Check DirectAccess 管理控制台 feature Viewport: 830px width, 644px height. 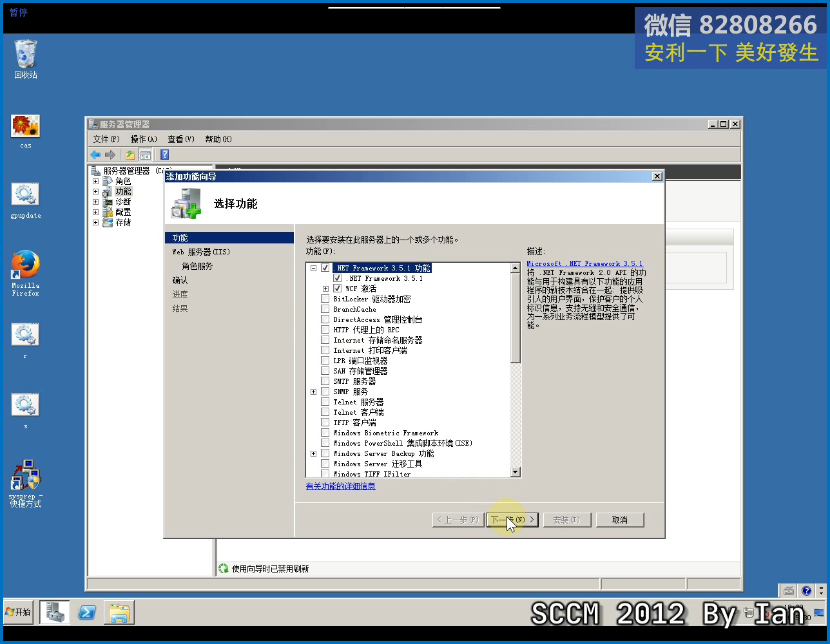click(325, 319)
